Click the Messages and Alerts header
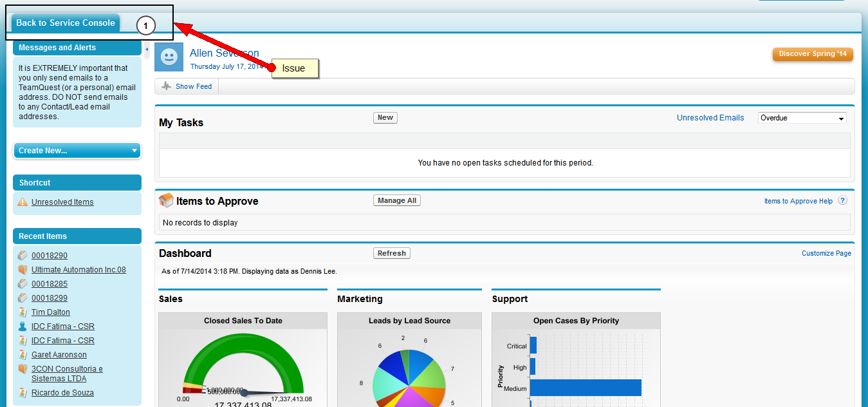 [x=77, y=48]
